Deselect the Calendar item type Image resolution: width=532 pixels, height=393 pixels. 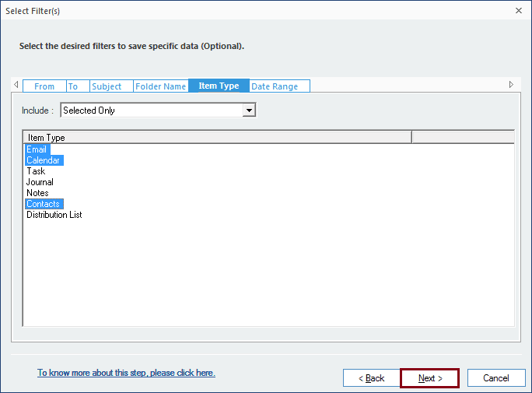43,160
